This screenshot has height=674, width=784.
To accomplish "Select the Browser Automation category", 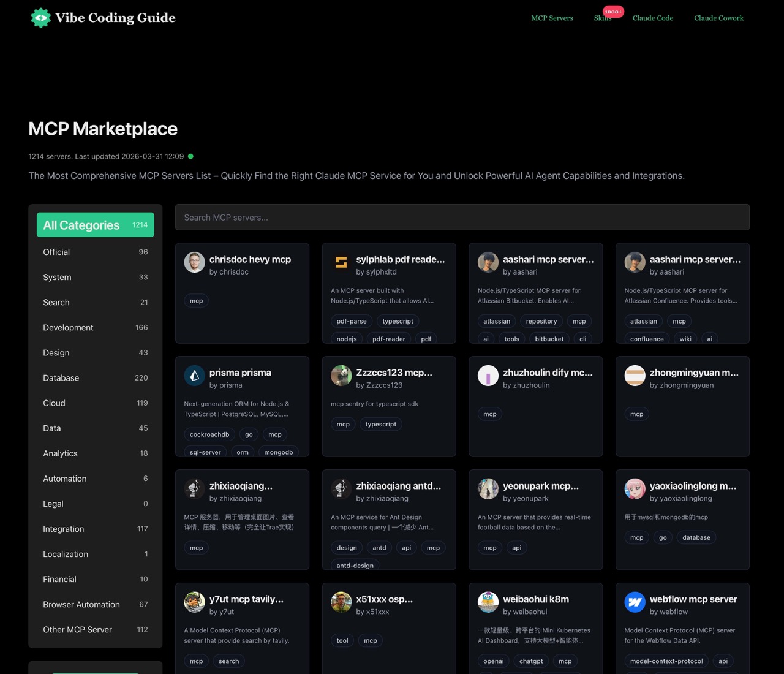I will [96, 605].
